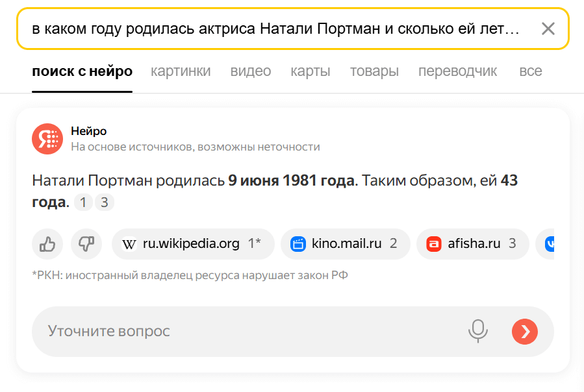Dislike the answer with the thumbs down icon
This screenshot has height=392, width=584.
click(x=86, y=244)
